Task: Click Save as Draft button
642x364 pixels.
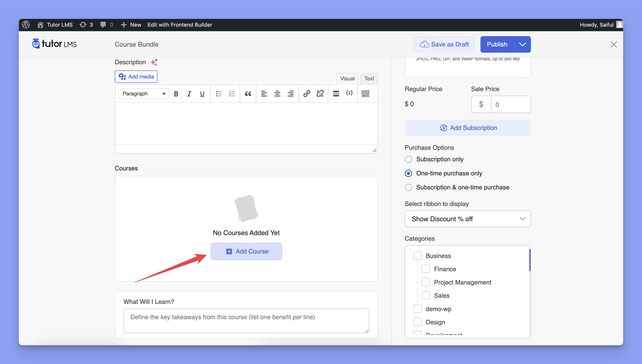Action: point(444,44)
